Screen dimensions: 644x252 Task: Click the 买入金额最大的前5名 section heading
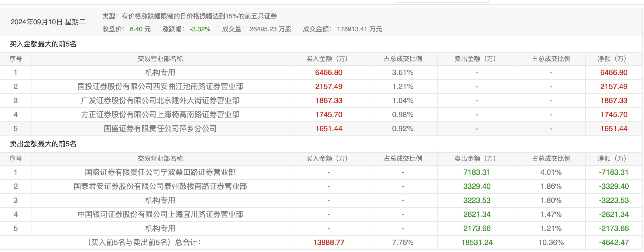pos(43,44)
